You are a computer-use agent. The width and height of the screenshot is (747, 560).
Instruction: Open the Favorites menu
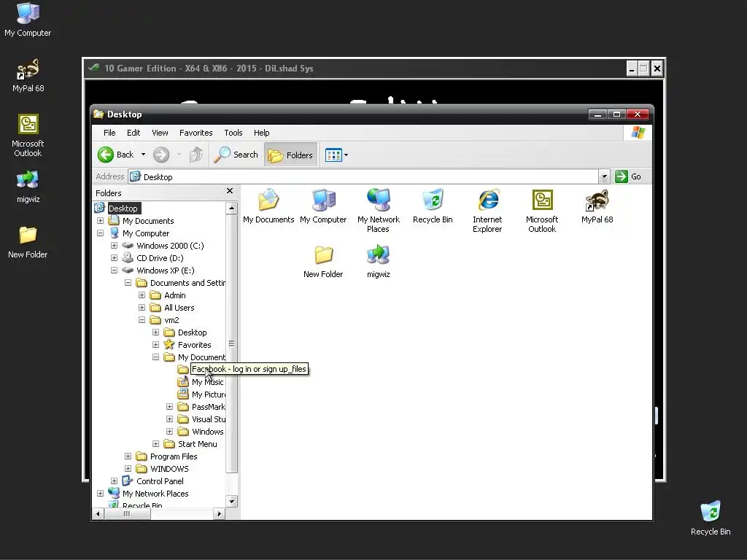click(196, 133)
